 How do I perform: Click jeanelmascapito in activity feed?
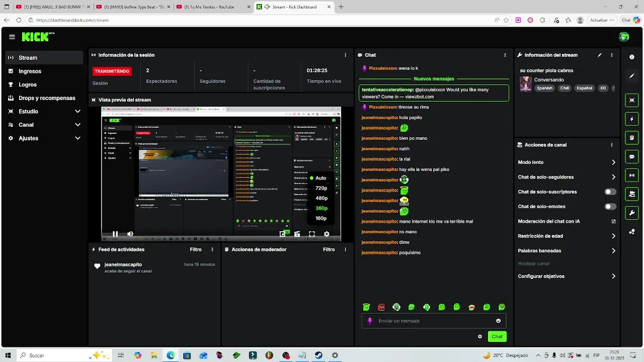coord(123,264)
